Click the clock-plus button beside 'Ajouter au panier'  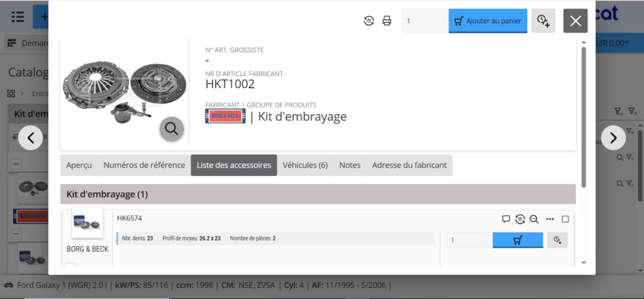pyautogui.click(x=543, y=21)
